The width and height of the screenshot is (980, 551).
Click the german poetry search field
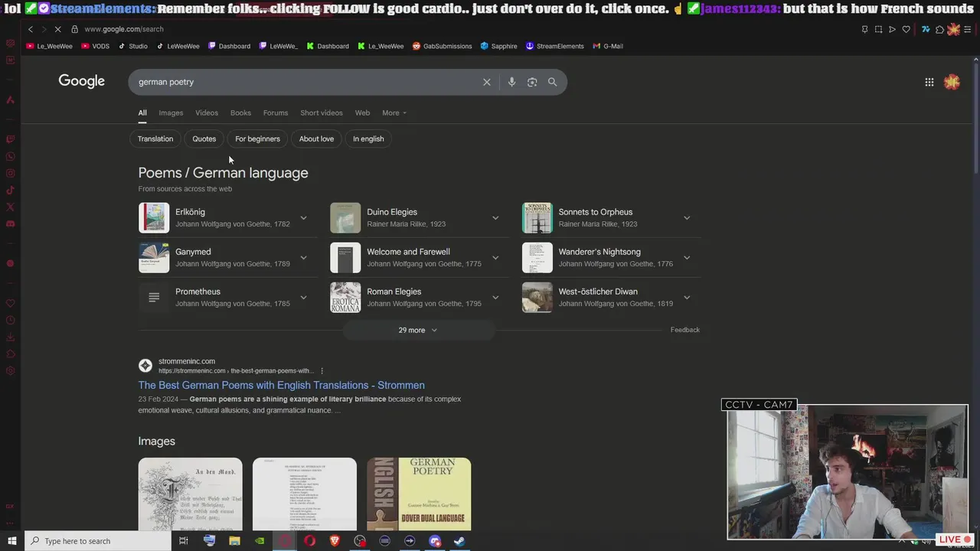point(306,82)
